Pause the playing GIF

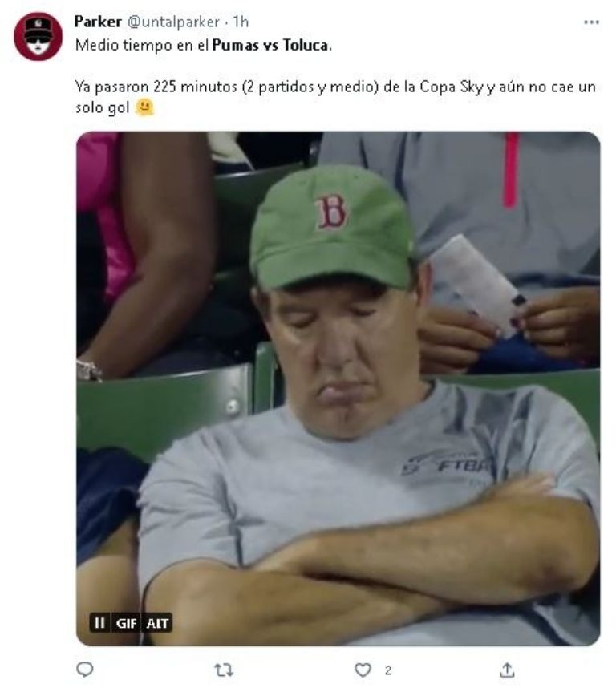pos(99,622)
